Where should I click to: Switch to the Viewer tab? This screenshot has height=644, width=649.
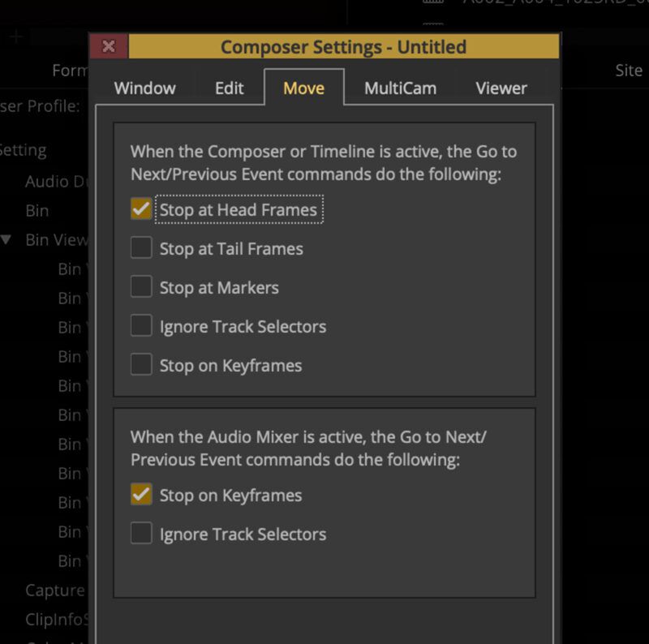[501, 88]
